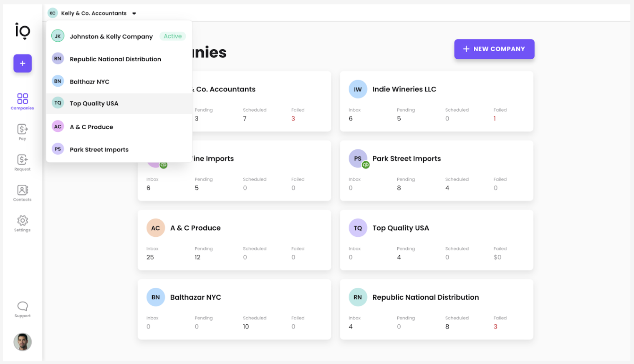Open the Support chat

tap(23, 310)
